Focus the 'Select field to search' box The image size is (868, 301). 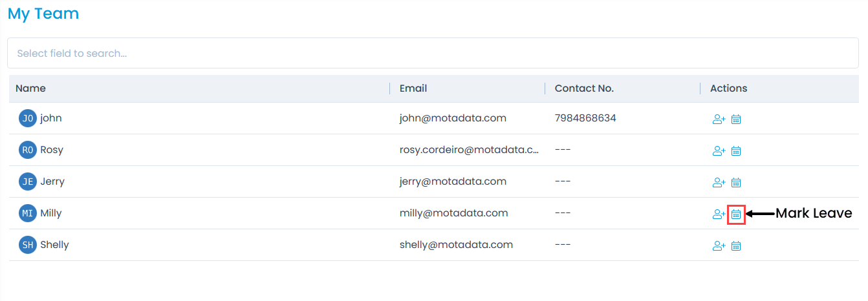pyautogui.click(x=433, y=54)
